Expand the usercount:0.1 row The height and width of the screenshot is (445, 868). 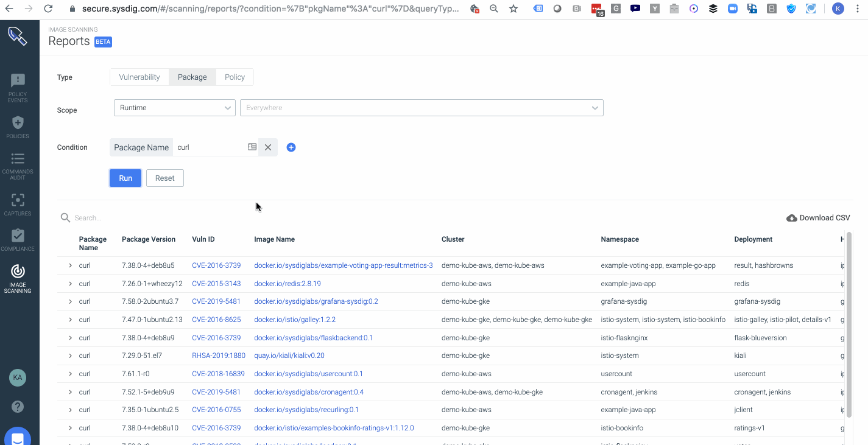point(70,374)
